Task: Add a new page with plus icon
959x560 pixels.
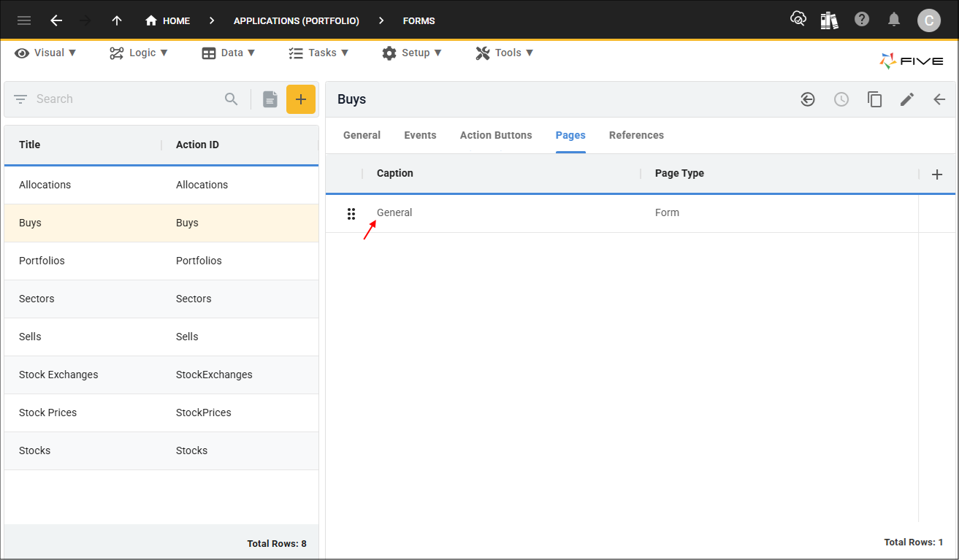Action: tap(937, 174)
